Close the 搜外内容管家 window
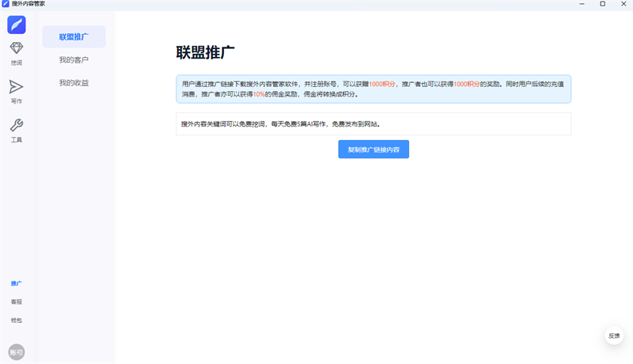 (x=624, y=4)
